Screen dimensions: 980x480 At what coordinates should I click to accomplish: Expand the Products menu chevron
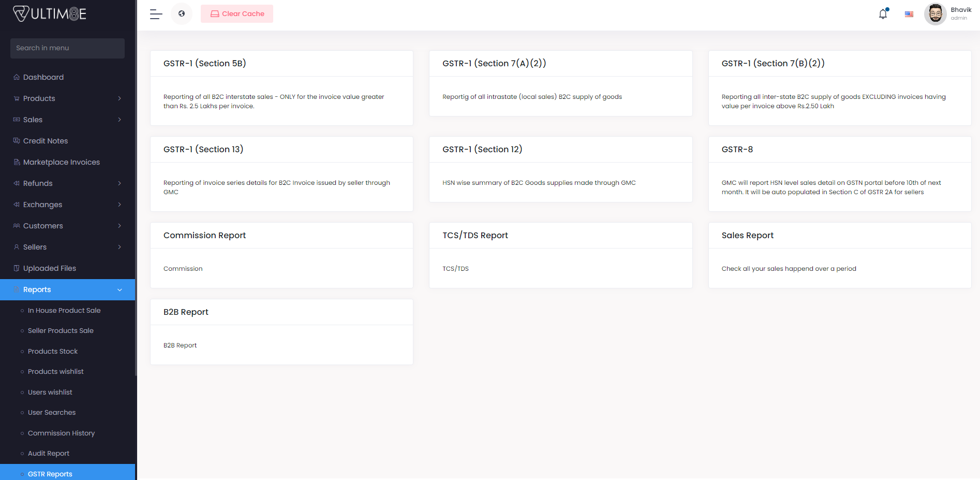click(120, 98)
